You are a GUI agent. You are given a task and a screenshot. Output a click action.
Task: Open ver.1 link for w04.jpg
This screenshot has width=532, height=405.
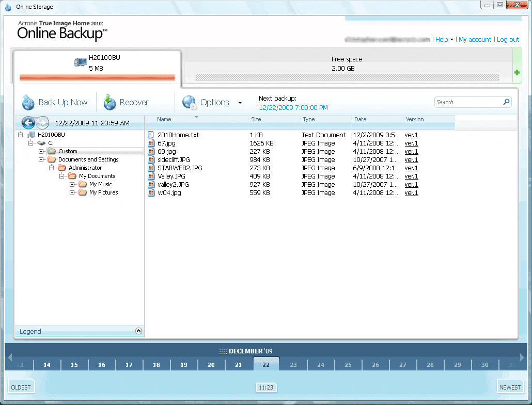click(411, 193)
